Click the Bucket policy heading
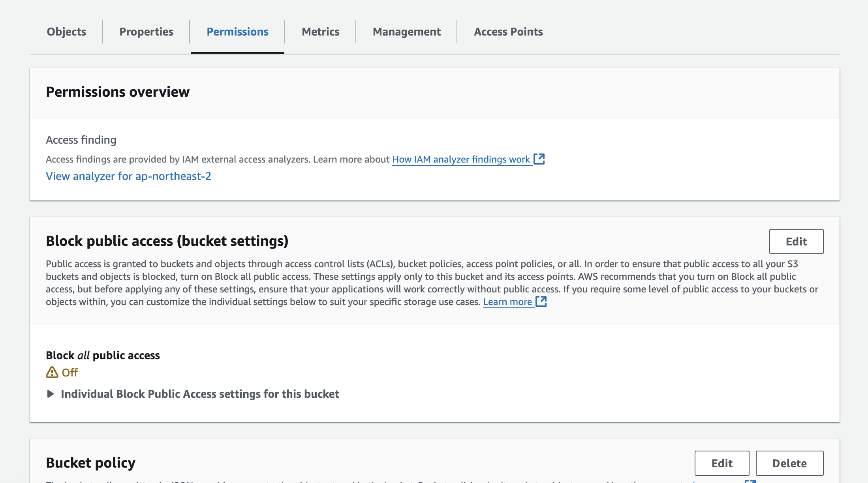868x483 pixels. click(90, 462)
